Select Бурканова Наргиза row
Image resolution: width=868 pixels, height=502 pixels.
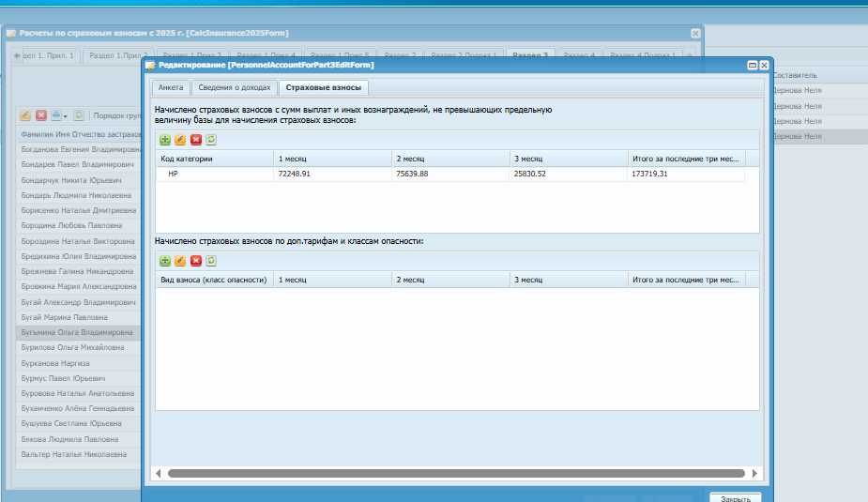79,363
